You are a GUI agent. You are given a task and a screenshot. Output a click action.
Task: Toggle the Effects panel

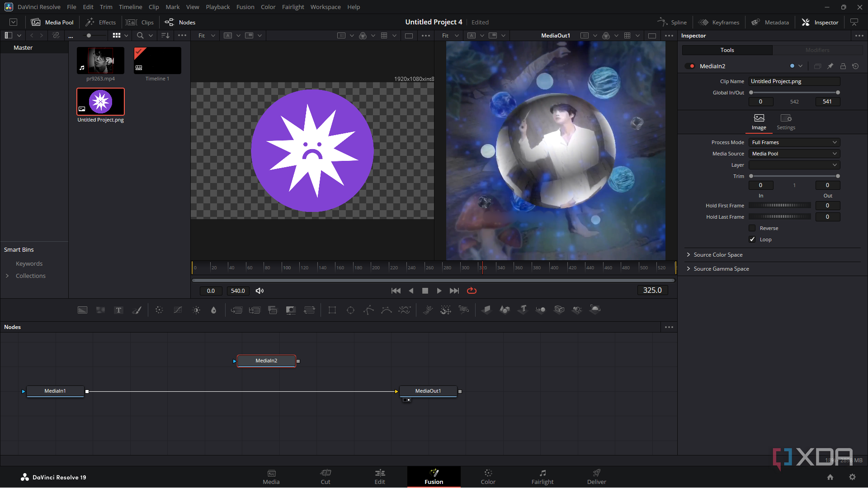point(101,22)
